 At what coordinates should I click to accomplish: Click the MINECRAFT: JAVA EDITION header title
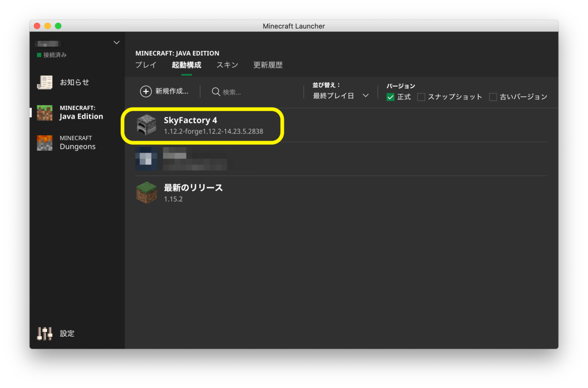[177, 53]
